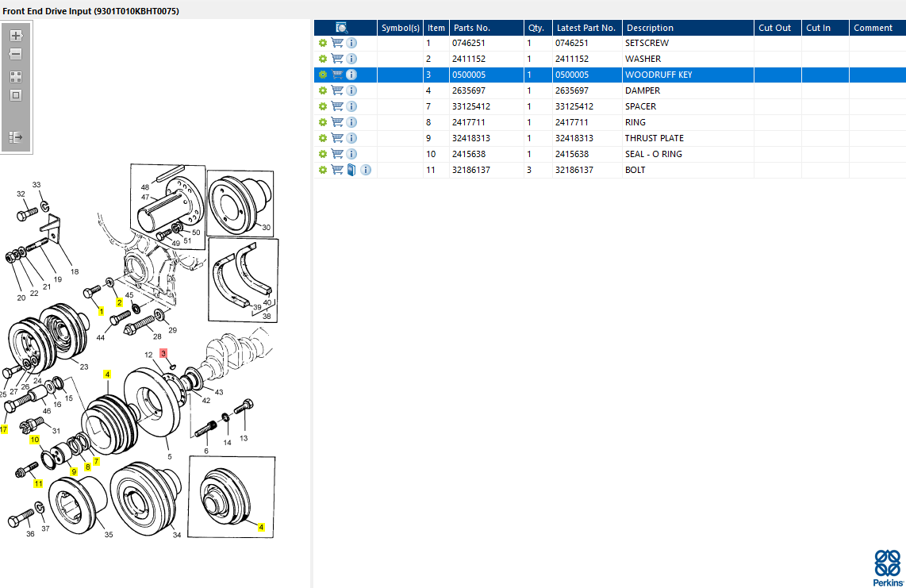Select the part number cell 2635697
The height and width of the screenshot is (588, 906).
point(486,90)
